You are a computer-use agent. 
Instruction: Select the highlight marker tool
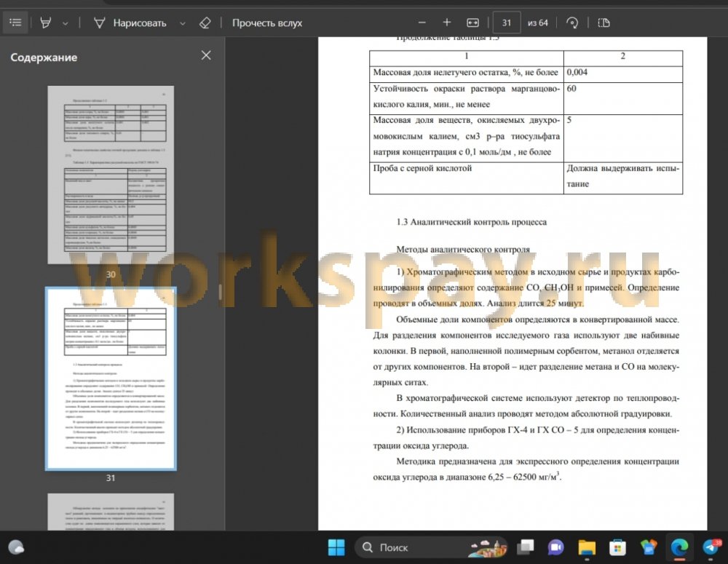[45, 23]
